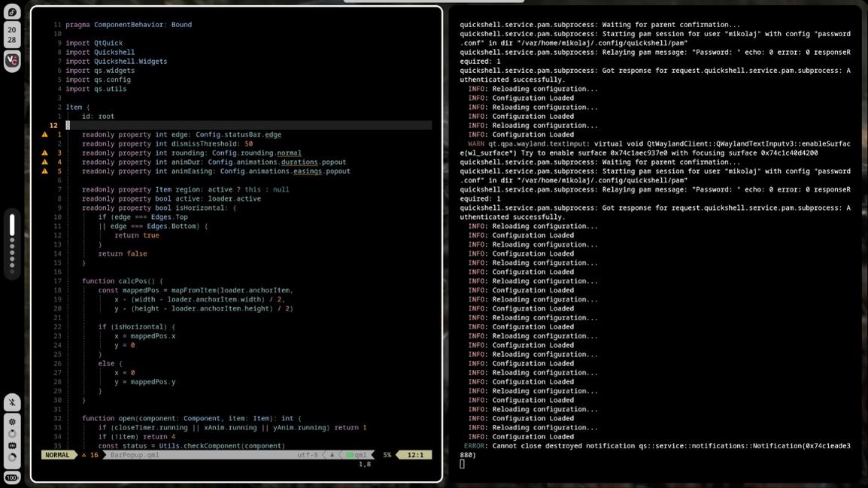Viewport: 868px width, 488px height.
Task: Click the 12:1 cursor position indicator
Action: (415, 455)
